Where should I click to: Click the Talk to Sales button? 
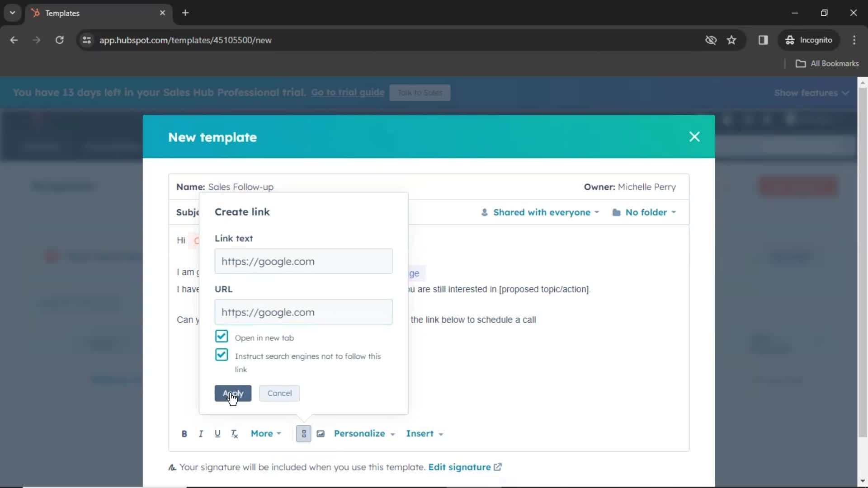coord(420,93)
